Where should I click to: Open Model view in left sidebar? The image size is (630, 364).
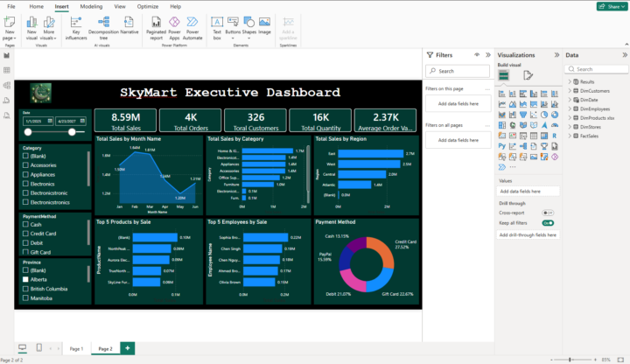[x=6, y=85]
